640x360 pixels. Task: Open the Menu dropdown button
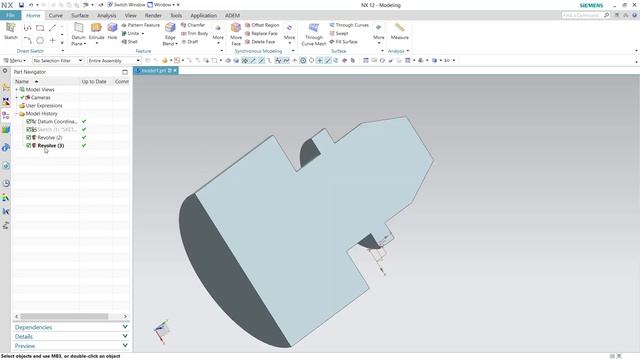coord(15,60)
